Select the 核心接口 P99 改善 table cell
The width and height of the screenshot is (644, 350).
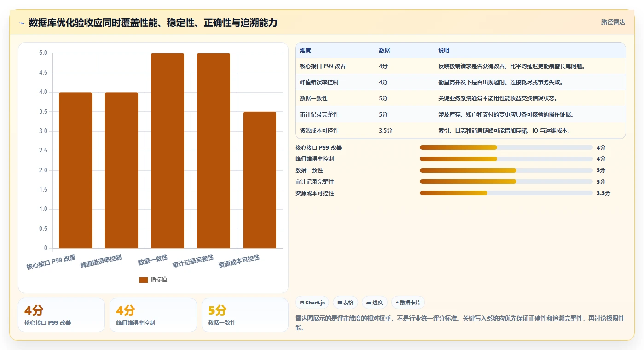pyautogui.click(x=335, y=66)
